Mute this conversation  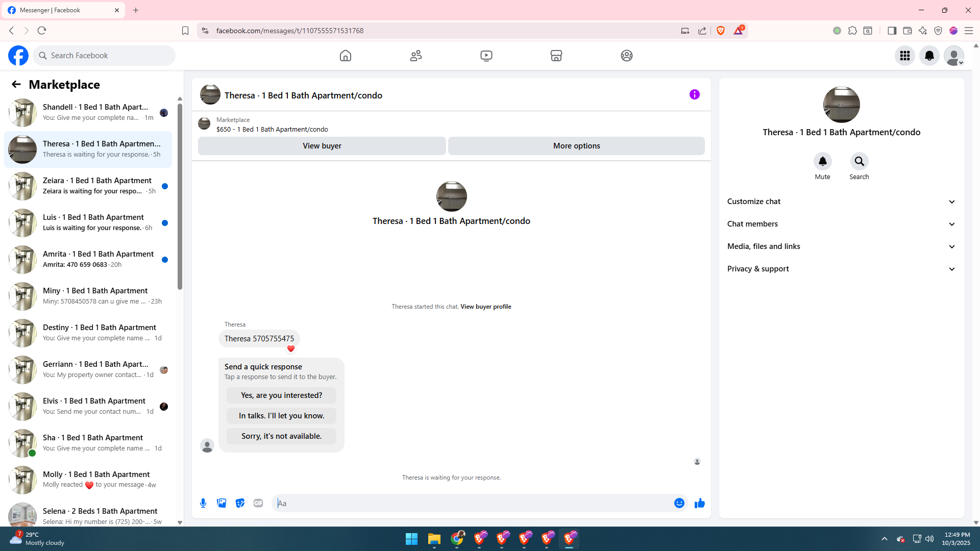tap(822, 161)
